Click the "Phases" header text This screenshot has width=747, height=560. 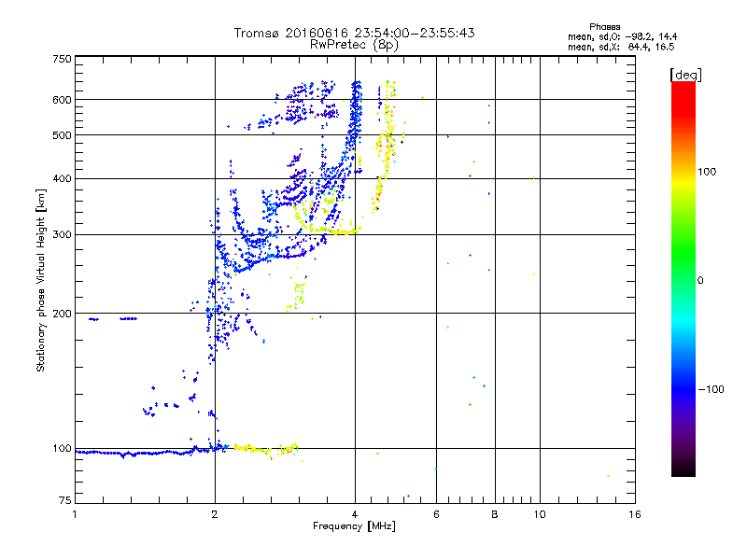(604, 27)
